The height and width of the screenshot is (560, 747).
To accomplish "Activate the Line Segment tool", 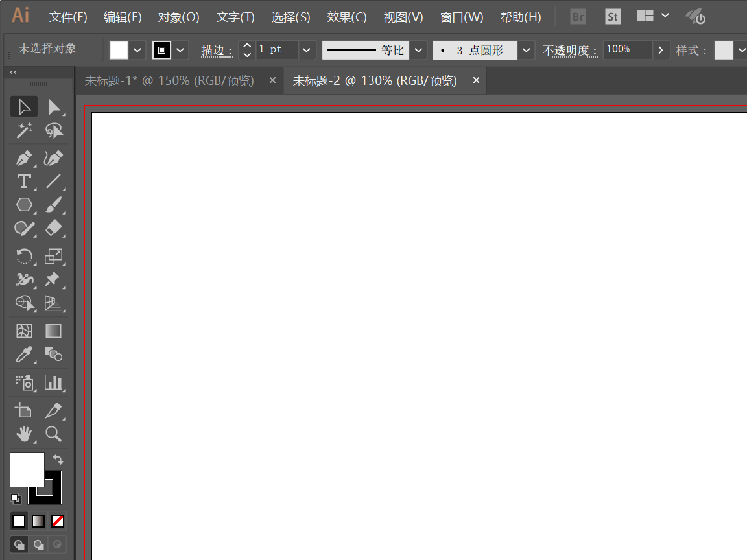I will pos(54,181).
